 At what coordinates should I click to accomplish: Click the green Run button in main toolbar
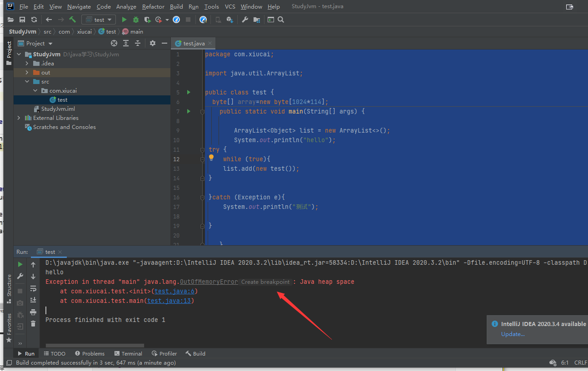124,20
